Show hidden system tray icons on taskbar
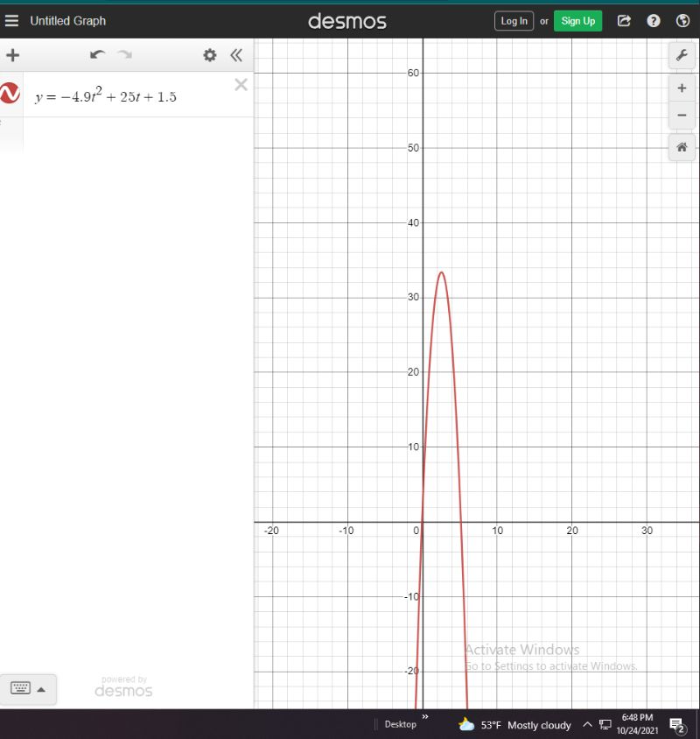This screenshot has width=700, height=739. pos(588,725)
